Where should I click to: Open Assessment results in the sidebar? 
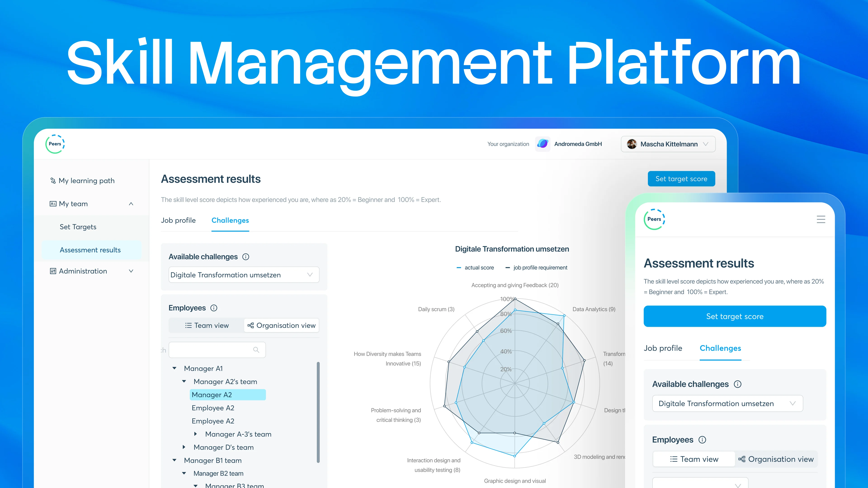(x=91, y=250)
